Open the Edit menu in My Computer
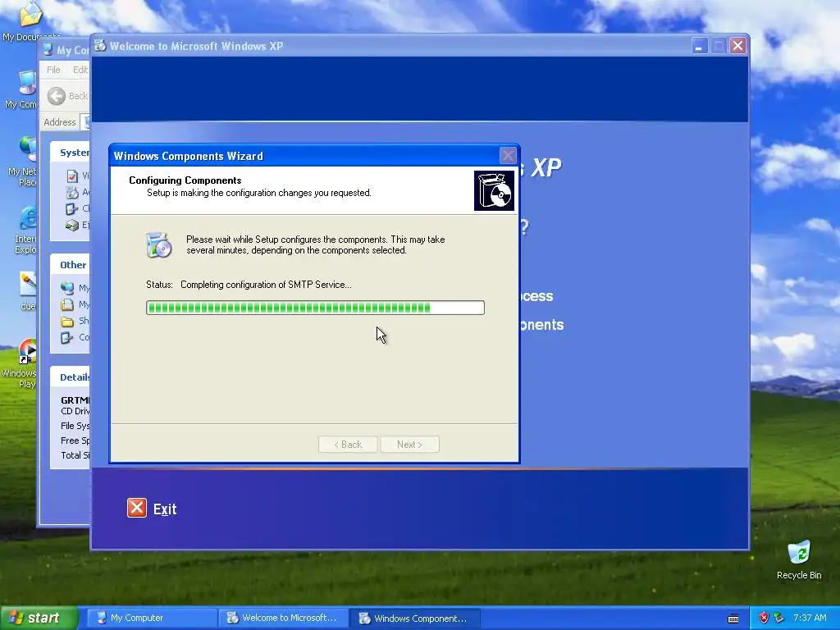The width and height of the screenshot is (840, 630). tap(80, 70)
